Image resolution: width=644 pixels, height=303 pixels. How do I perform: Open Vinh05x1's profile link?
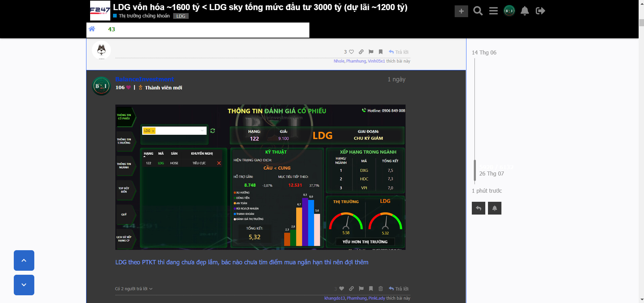(x=376, y=61)
